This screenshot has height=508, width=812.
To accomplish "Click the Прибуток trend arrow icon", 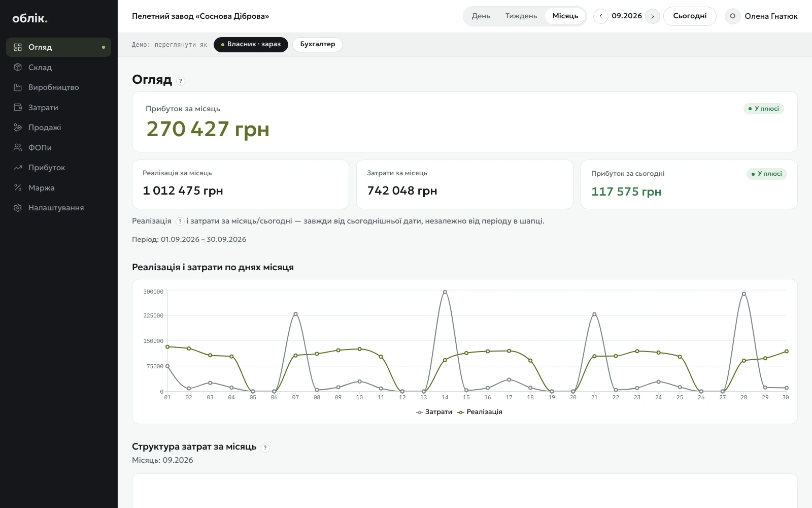I will click(x=18, y=168).
